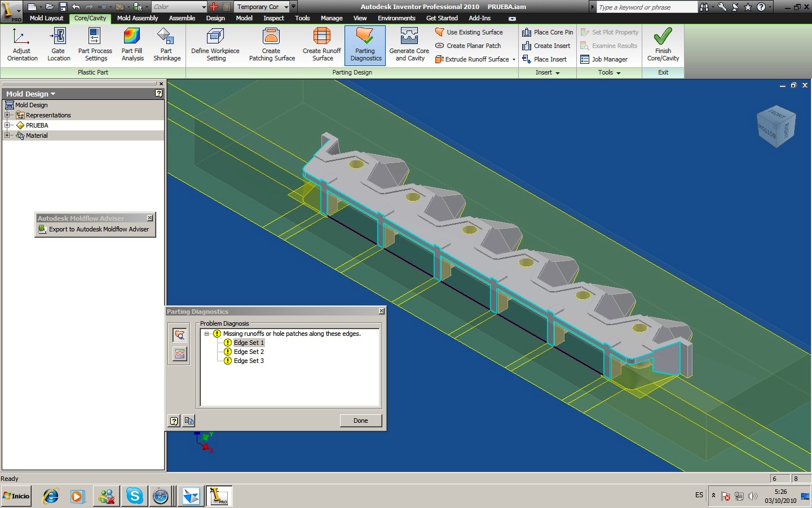The height and width of the screenshot is (508, 812).
Task: Click the keyword search field
Action: tap(646, 7)
